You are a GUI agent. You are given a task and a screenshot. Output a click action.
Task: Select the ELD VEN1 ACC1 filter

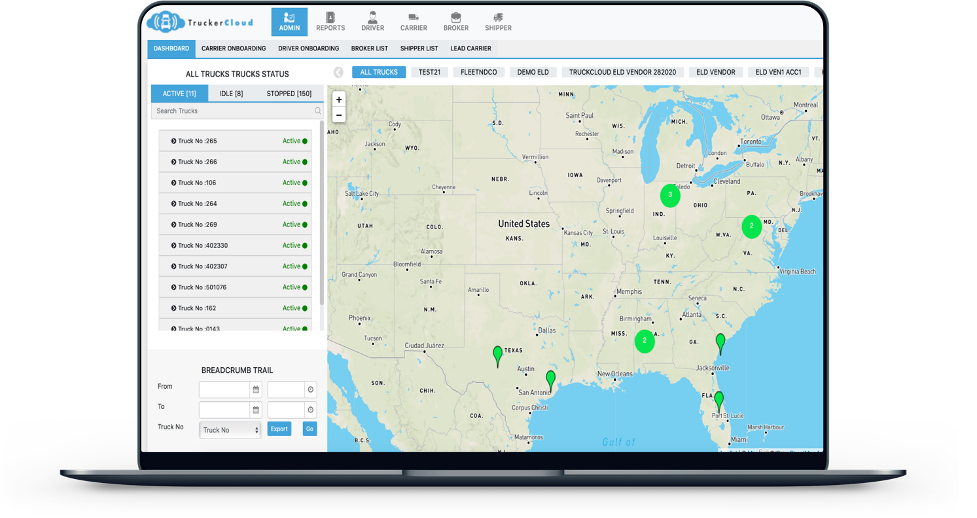[778, 72]
